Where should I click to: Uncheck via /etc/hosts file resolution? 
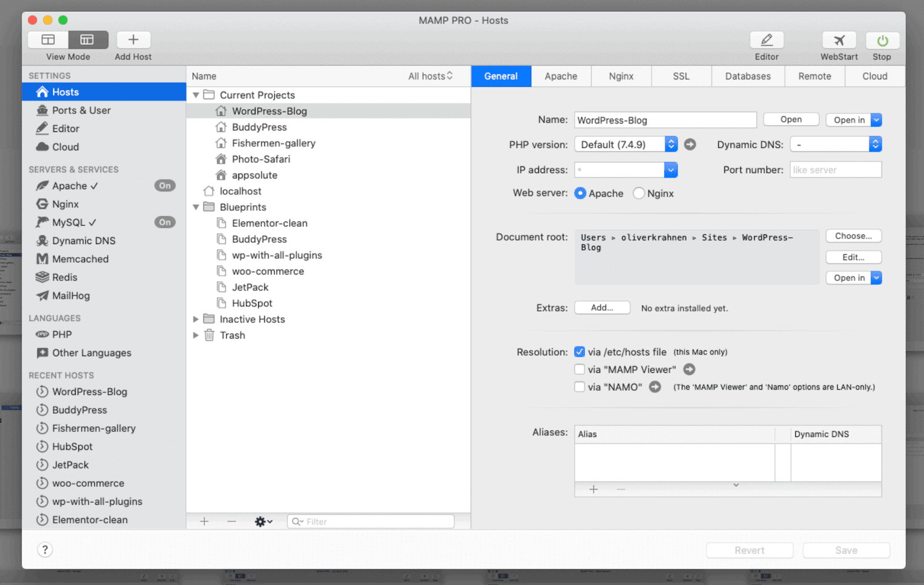coord(580,352)
